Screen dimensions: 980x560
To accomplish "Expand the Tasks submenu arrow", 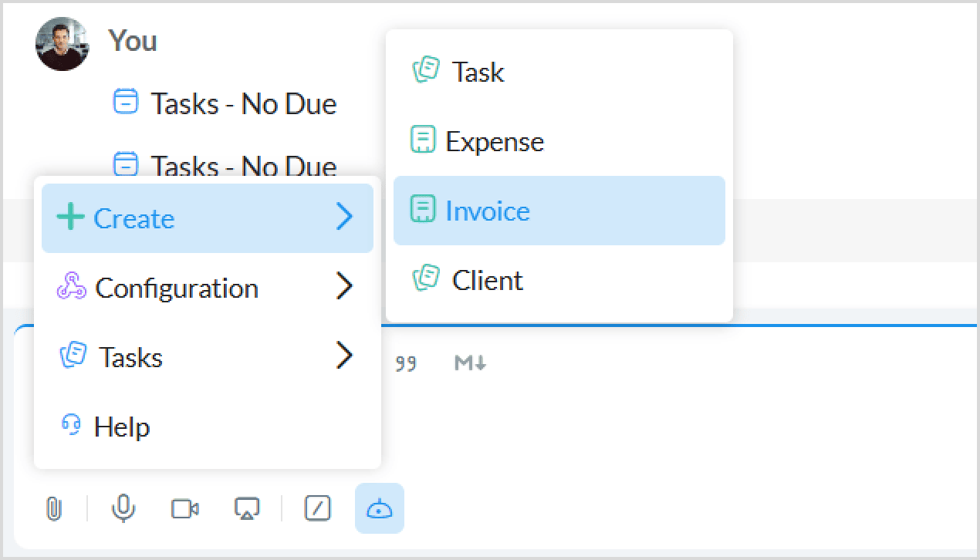I will coord(344,356).
